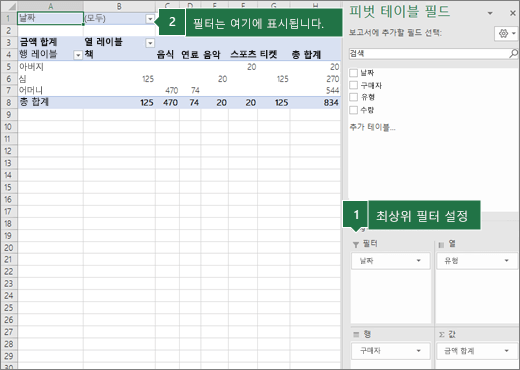Select the 책 column header
520x370 pixels.
click(119, 54)
